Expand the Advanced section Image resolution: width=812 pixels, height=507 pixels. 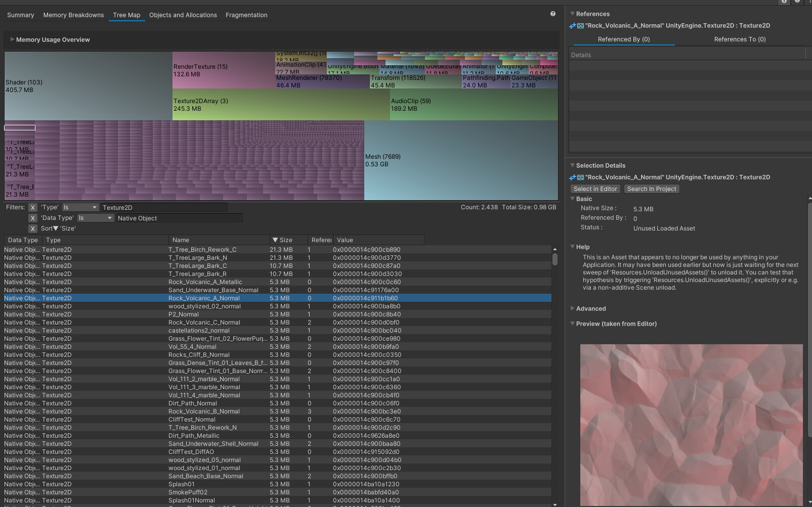[x=572, y=308]
